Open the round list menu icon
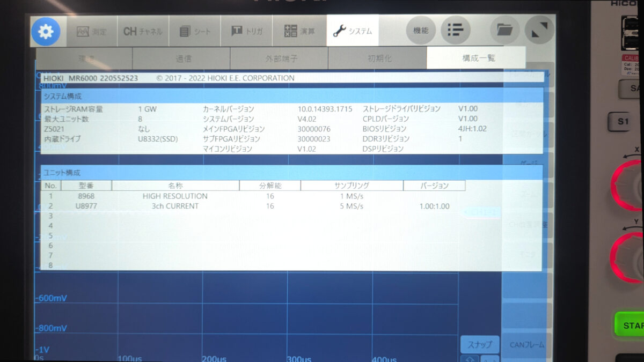 [456, 31]
